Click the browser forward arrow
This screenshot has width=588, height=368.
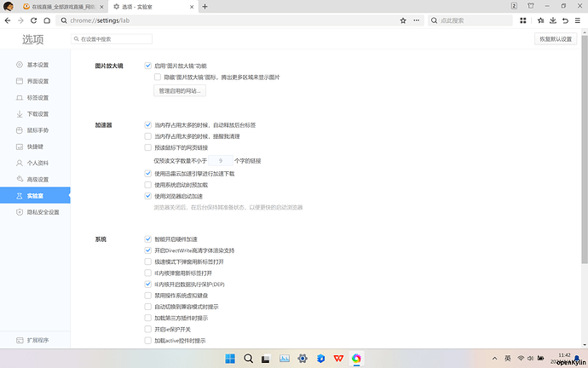click(x=20, y=20)
